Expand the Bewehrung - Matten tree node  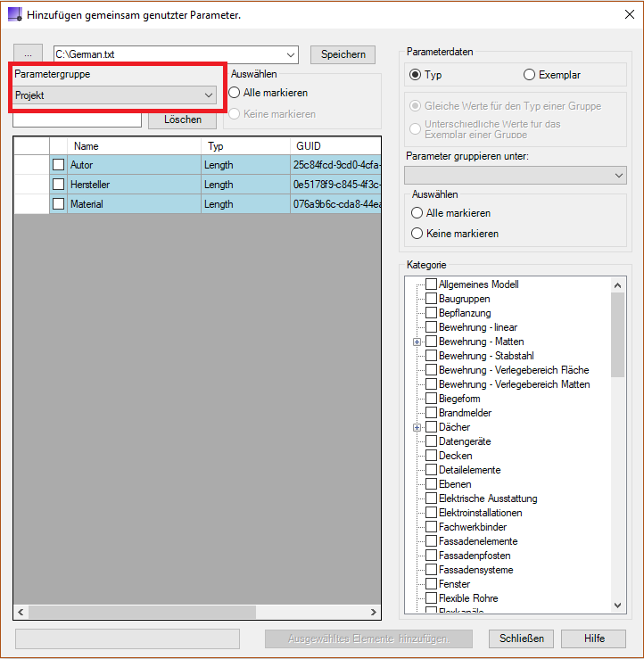coord(417,342)
